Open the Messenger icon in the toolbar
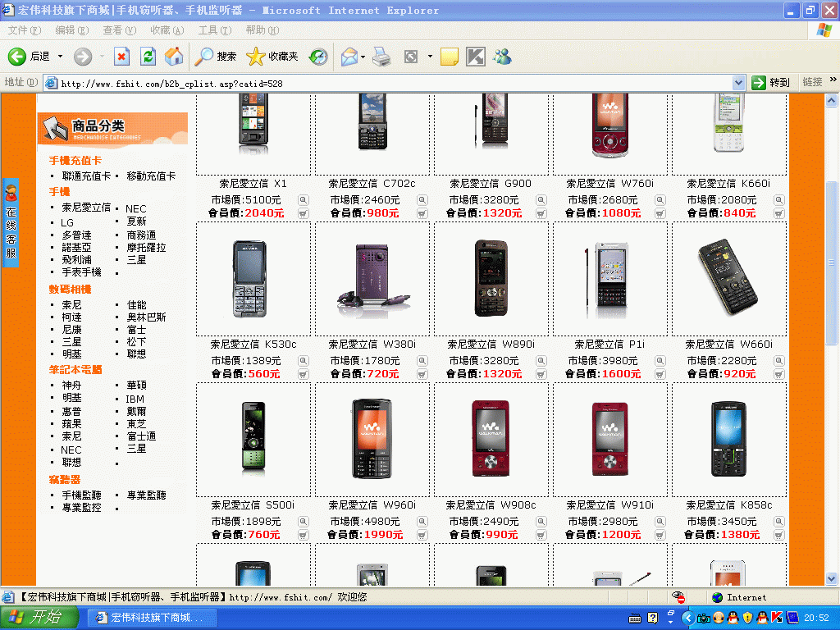The height and width of the screenshot is (630, 840). coord(502,57)
